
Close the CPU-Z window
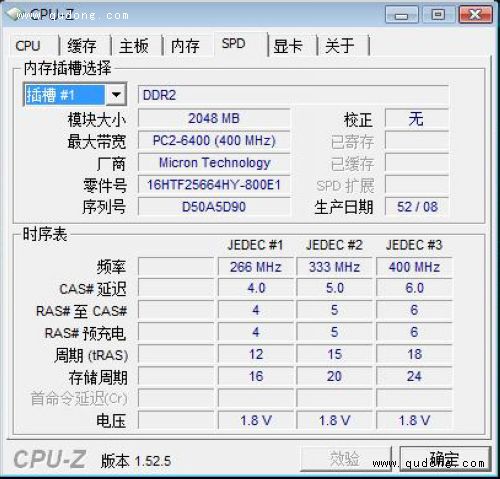pyautogui.click(x=475, y=15)
